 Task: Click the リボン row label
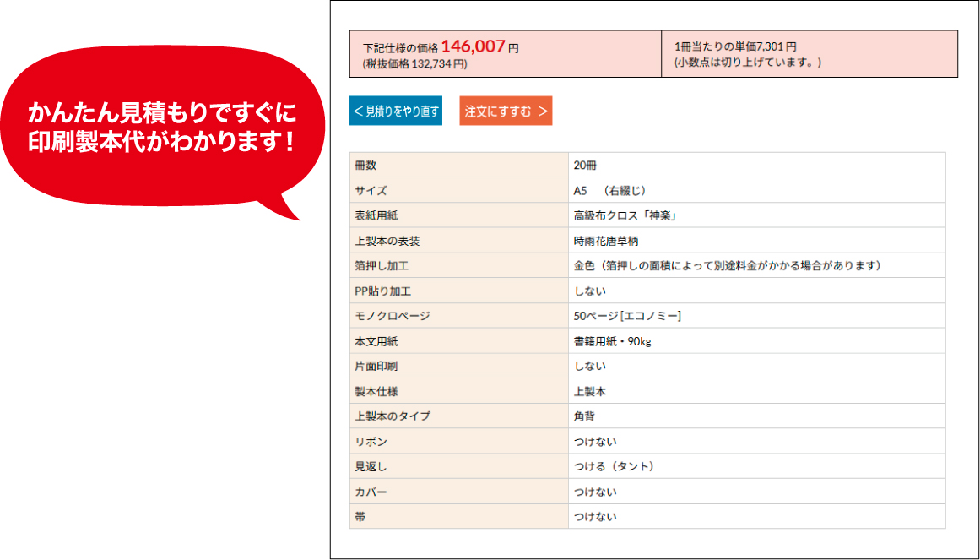click(x=371, y=442)
